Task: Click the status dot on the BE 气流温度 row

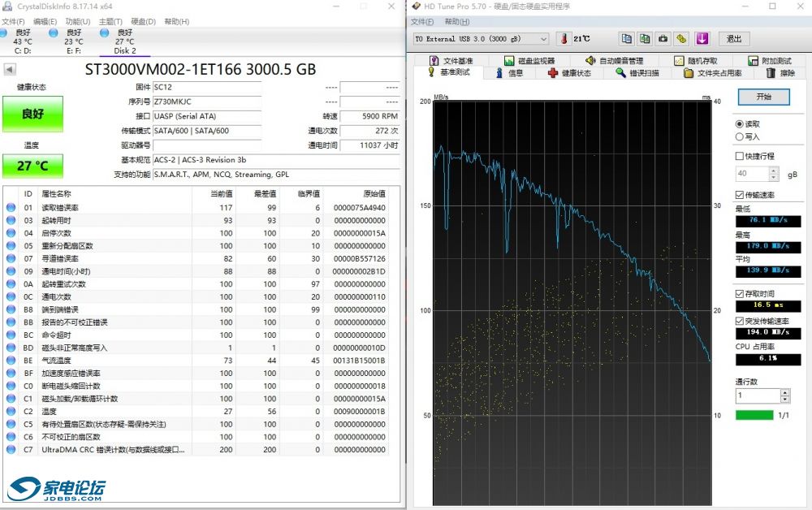Action: coord(11,361)
